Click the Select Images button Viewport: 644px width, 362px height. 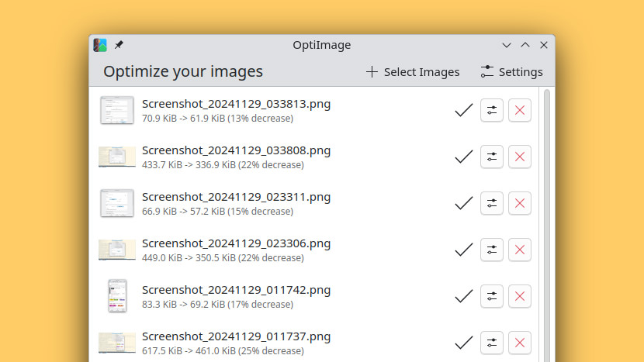tap(413, 72)
